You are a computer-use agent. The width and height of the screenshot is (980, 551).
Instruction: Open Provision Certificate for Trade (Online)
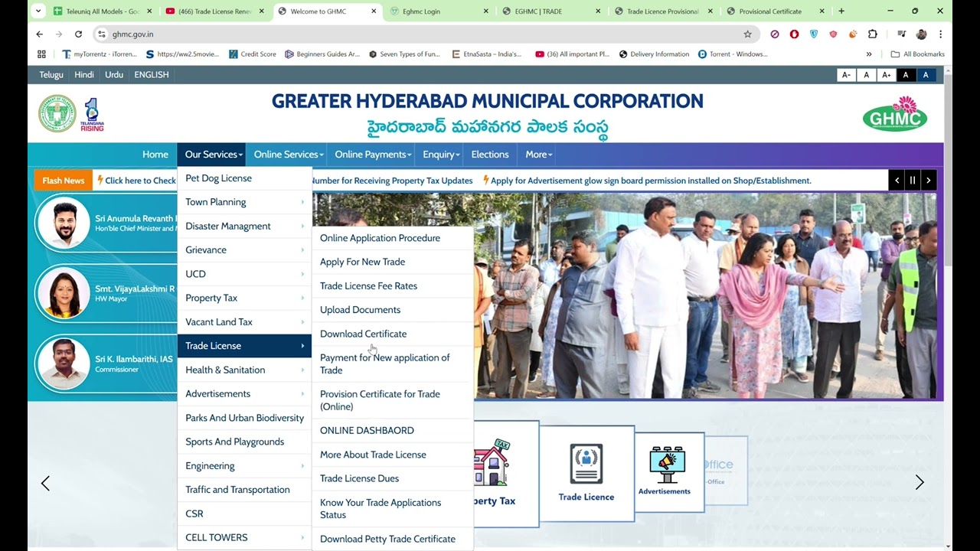[393, 400]
